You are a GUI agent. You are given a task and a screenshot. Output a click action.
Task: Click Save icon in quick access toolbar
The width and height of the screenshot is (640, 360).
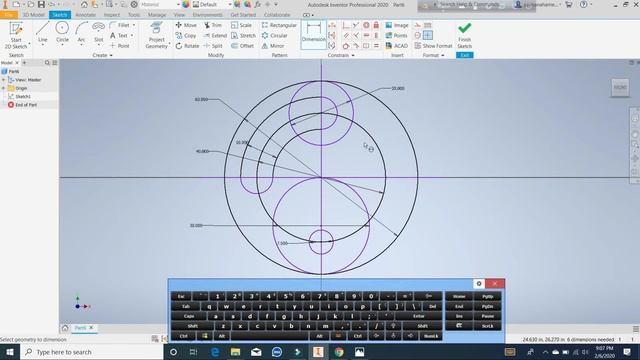pyautogui.click(x=41, y=4)
